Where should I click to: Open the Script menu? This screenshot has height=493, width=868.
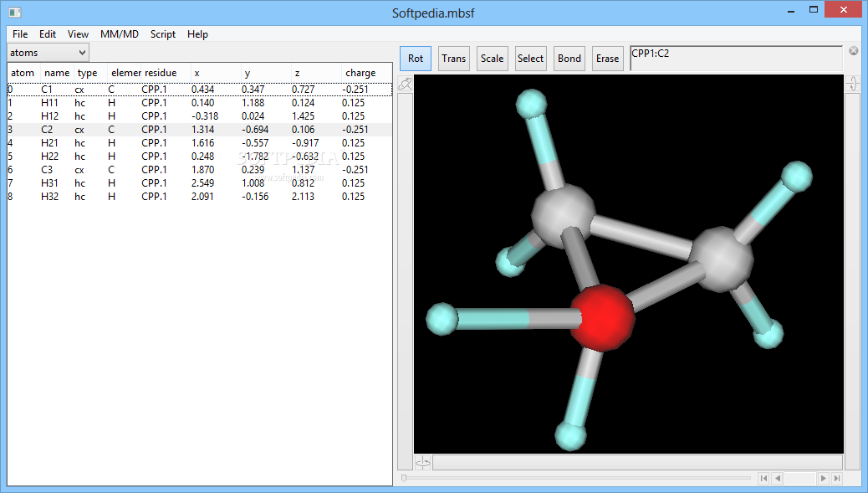163,33
